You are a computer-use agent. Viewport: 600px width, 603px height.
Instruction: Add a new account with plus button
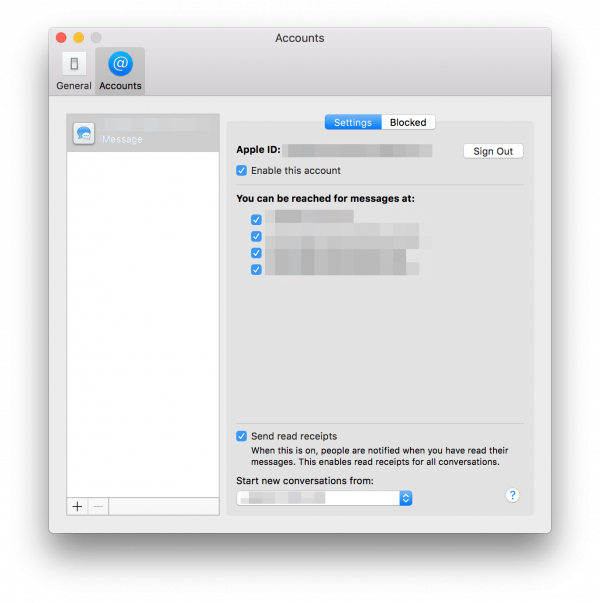point(77,506)
